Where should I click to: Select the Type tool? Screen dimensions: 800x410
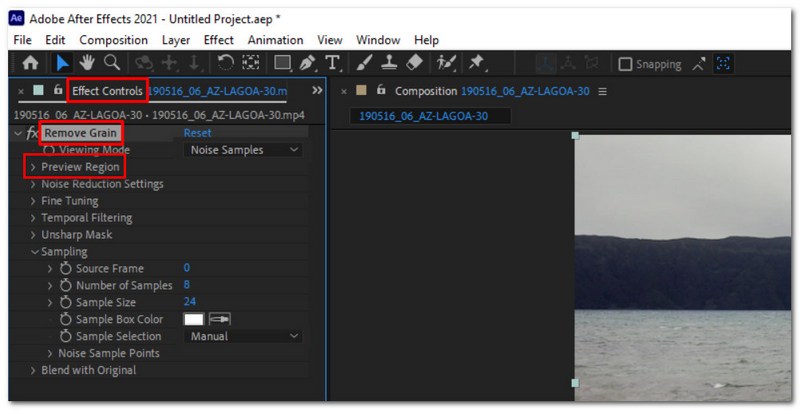333,63
